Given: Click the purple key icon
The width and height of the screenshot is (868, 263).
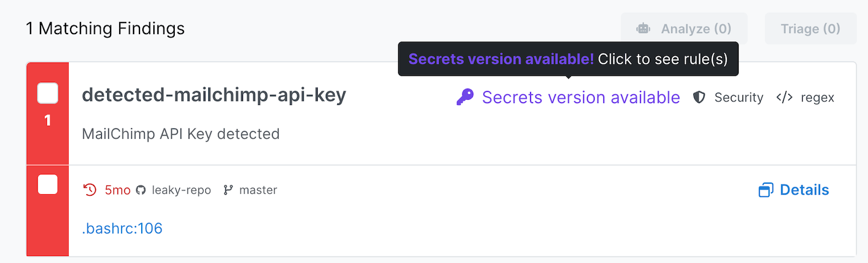Looking at the screenshot, I should tap(465, 97).
